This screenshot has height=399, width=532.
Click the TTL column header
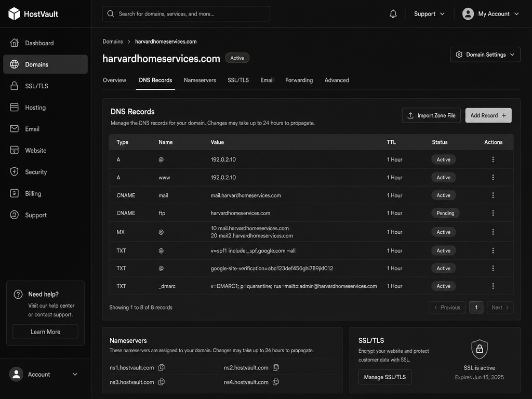pos(391,142)
